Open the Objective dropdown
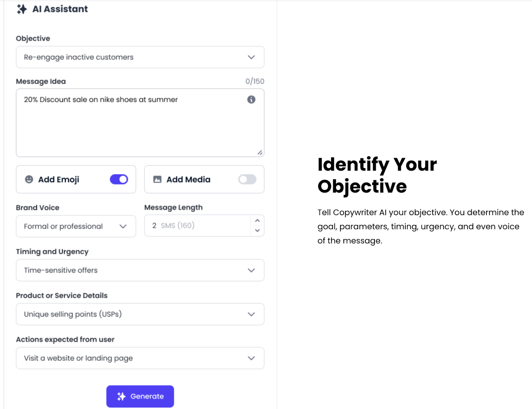 click(x=140, y=57)
